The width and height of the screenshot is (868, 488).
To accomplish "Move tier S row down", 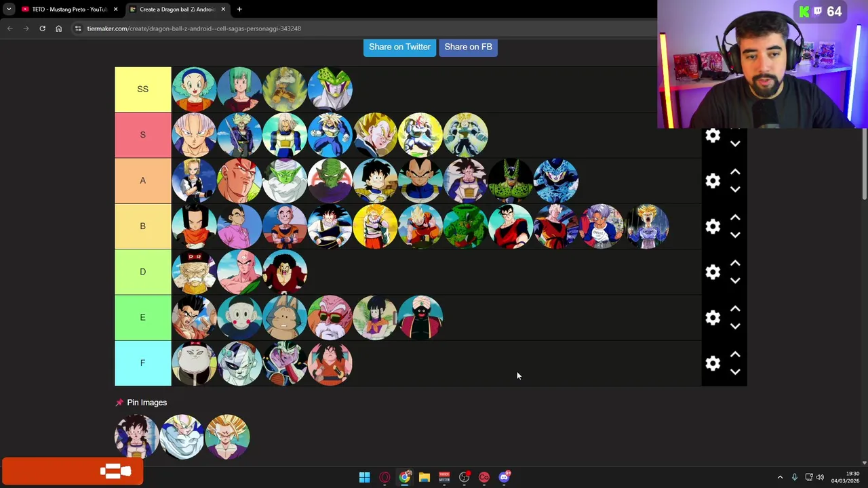I will pyautogui.click(x=735, y=144).
